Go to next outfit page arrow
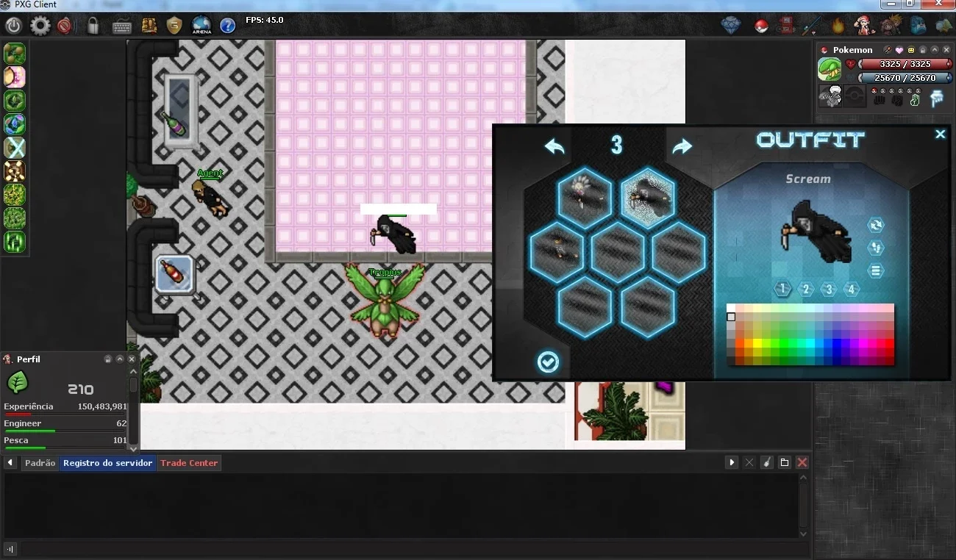The width and height of the screenshot is (956, 560). click(x=682, y=146)
